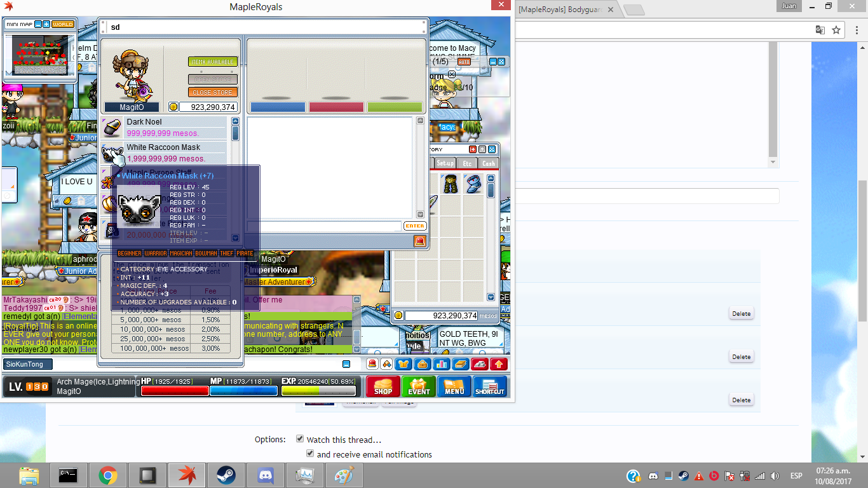The image size is (868, 488).
Task: Select the blue boot item in inventory
Action: (473, 184)
